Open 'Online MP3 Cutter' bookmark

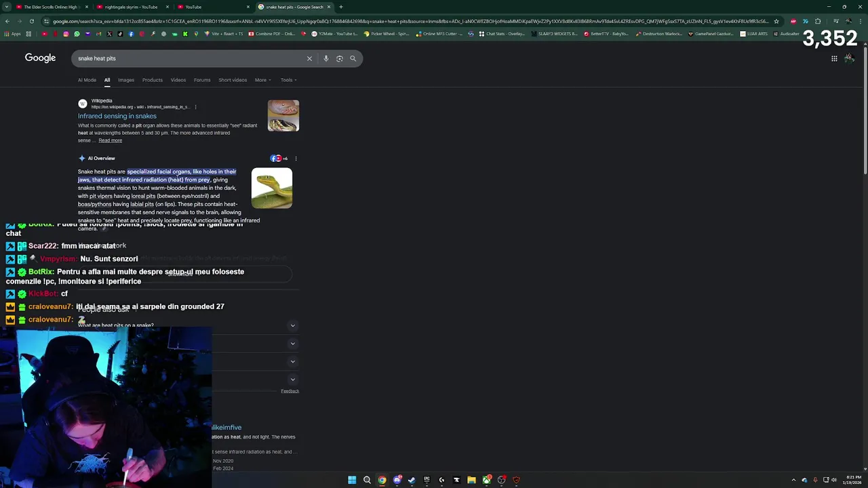(x=440, y=34)
